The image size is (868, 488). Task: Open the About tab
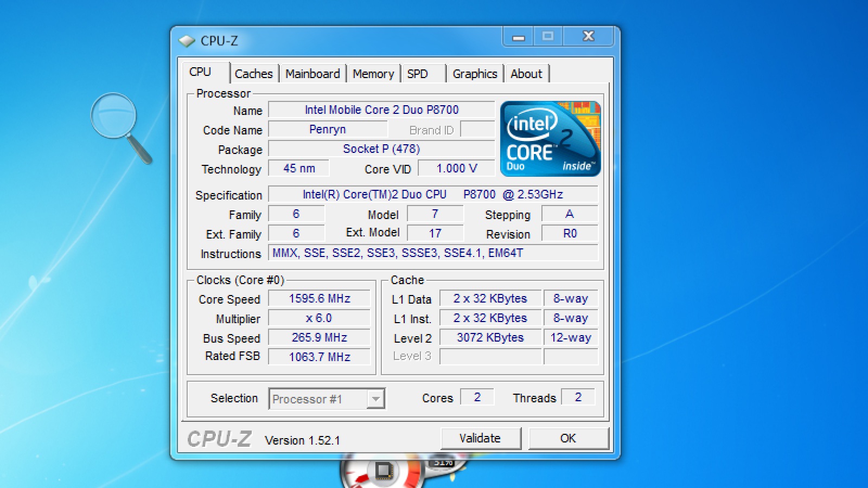pyautogui.click(x=526, y=74)
